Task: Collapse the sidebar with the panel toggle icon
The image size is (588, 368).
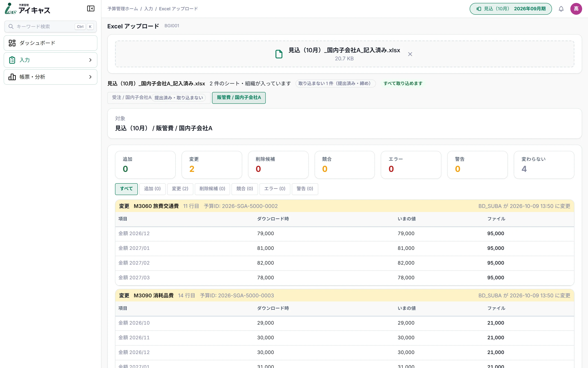Action: [x=91, y=9]
